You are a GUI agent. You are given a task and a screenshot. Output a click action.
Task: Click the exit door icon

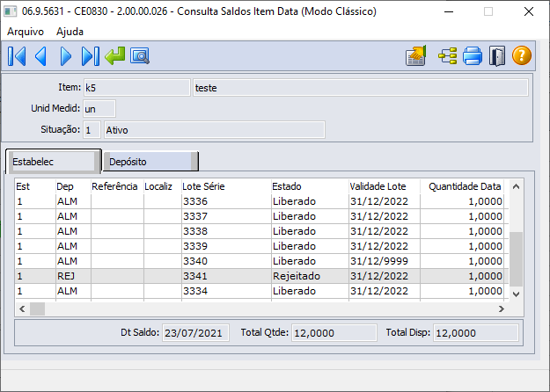[x=497, y=56]
